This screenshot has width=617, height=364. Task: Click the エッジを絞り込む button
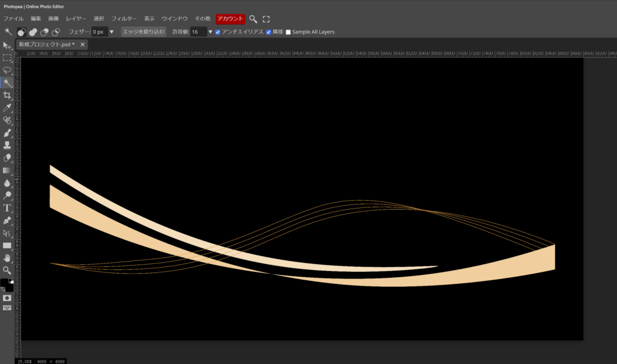coord(143,32)
